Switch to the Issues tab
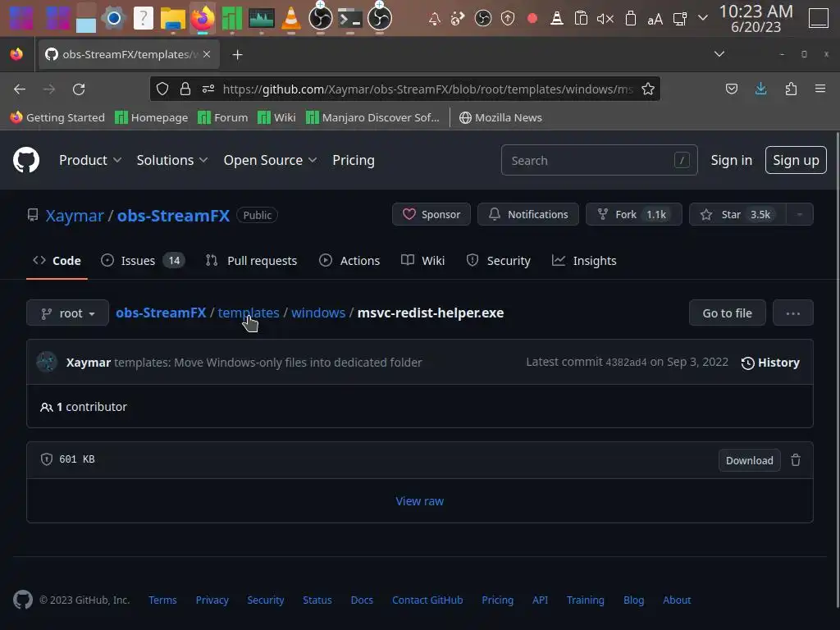 (143, 260)
